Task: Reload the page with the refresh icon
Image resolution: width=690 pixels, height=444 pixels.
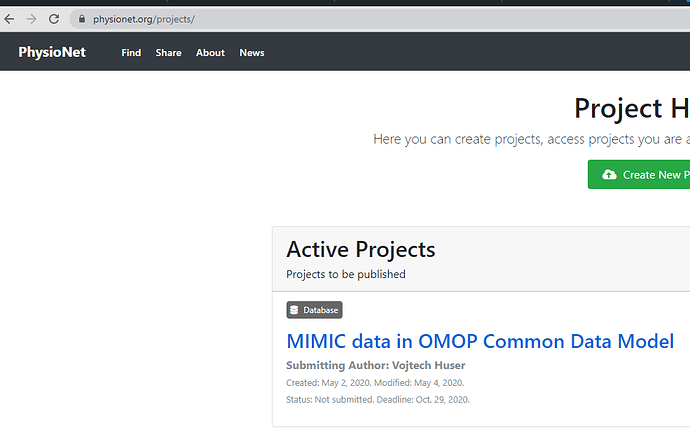Action: pyautogui.click(x=54, y=19)
